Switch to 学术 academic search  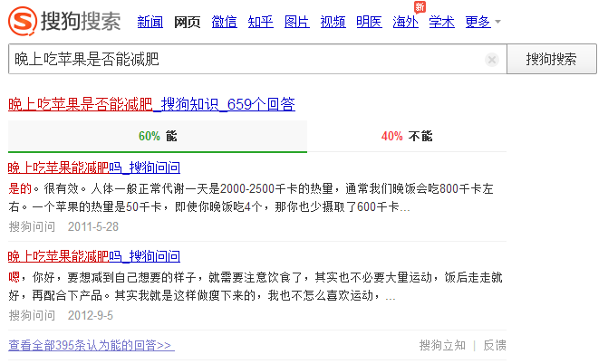click(441, 22)
